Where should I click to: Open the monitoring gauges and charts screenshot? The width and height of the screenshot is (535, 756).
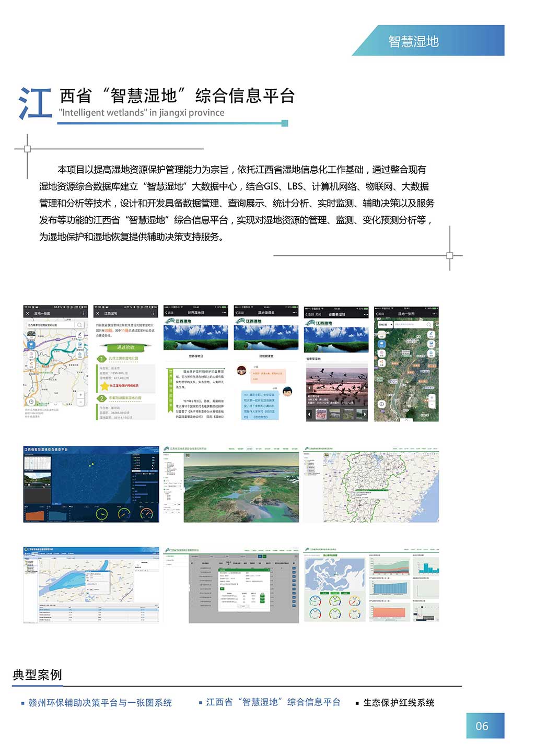(371, 585)
